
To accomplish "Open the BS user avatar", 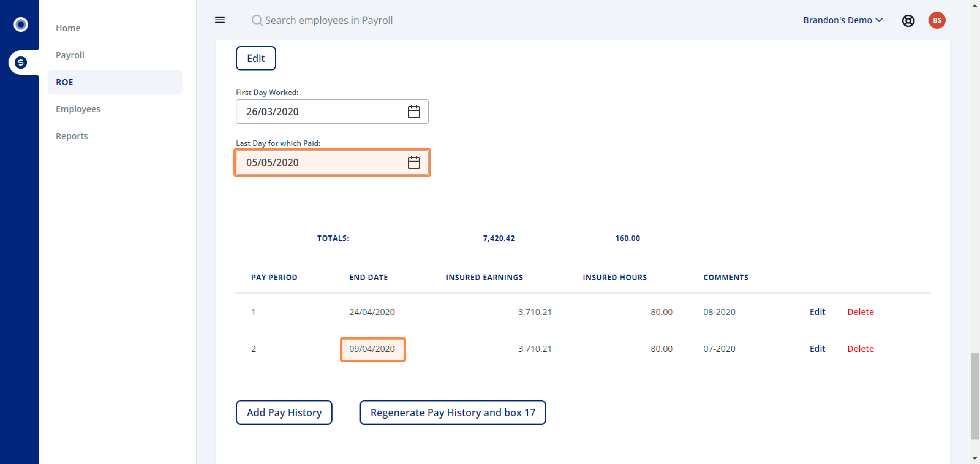I will tap(937, 21).
